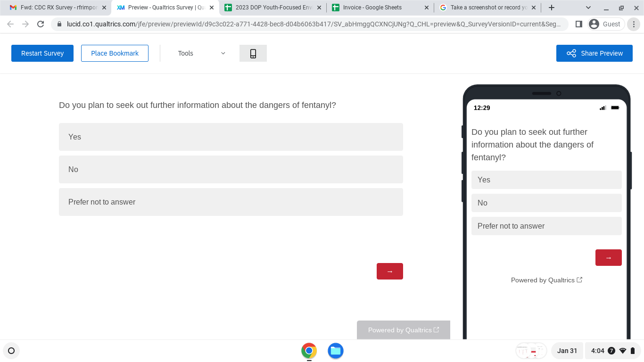
Task: Expand the Tools dropdown
Action: click(201, 53)
